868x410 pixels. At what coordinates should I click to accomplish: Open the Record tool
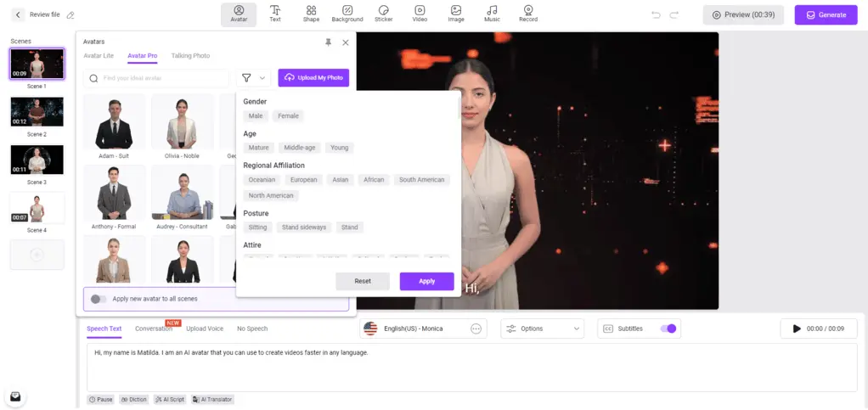point(528,14)
